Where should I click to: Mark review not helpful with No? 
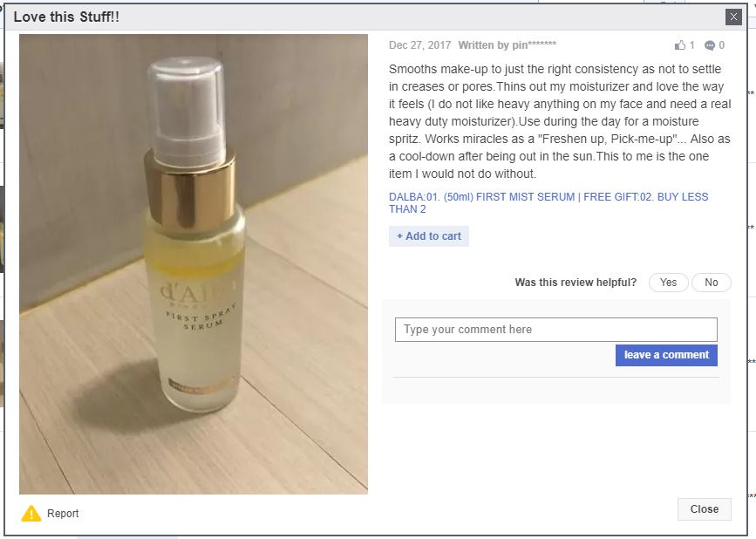click(x=712, y=283)
